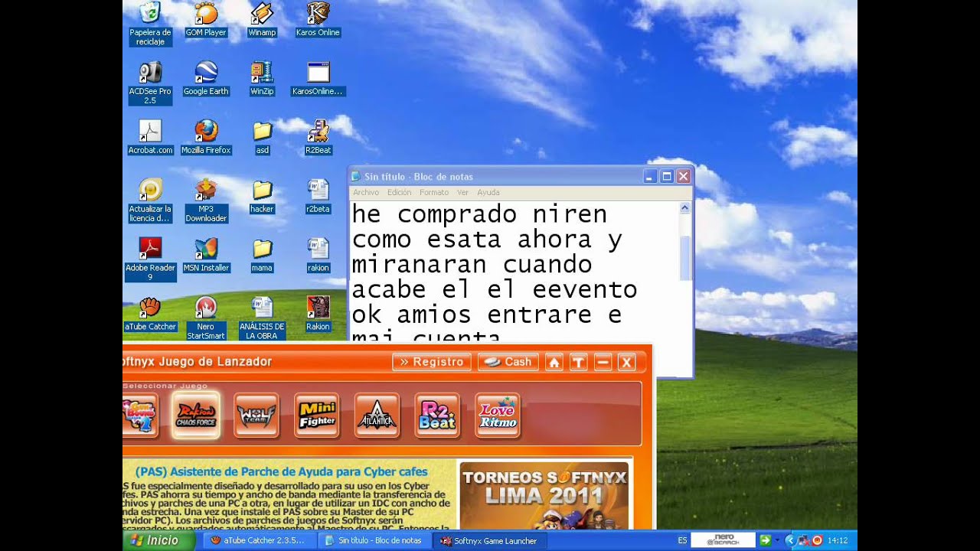Select the GOM Player desktop icon

(206, 21)
